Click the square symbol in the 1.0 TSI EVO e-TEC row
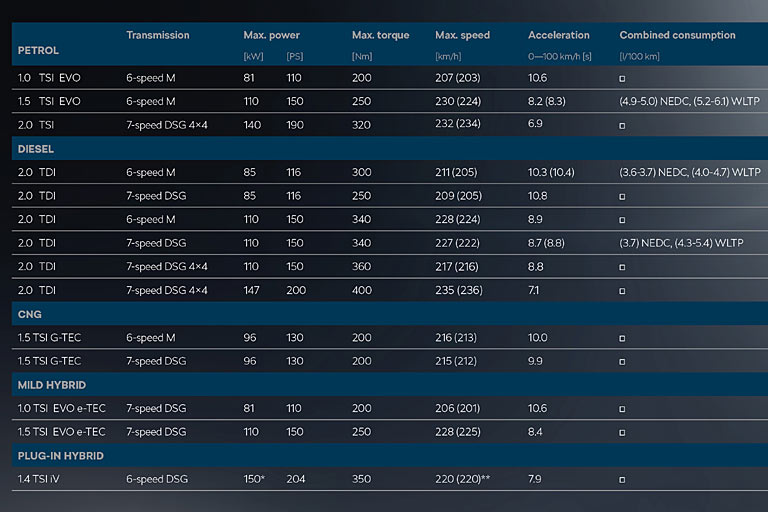Screen dimensions: 768x512 tap(623, 409)
